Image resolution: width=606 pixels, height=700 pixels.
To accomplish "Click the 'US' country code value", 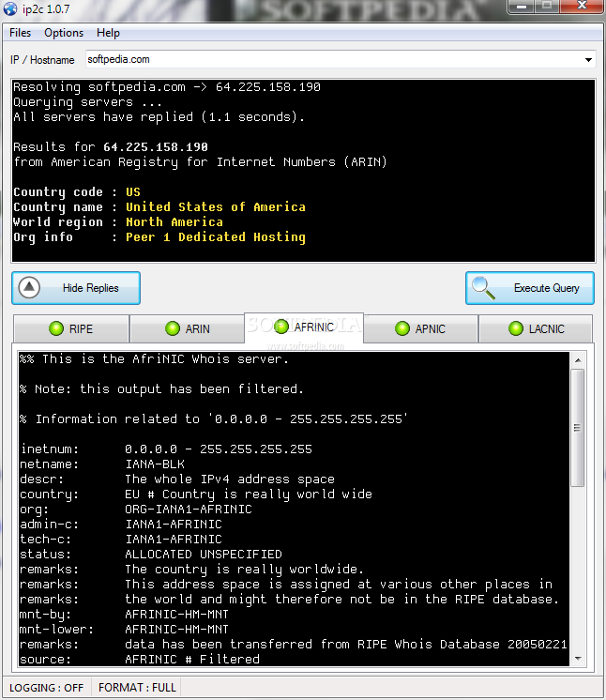I will (x=133, y=192).
